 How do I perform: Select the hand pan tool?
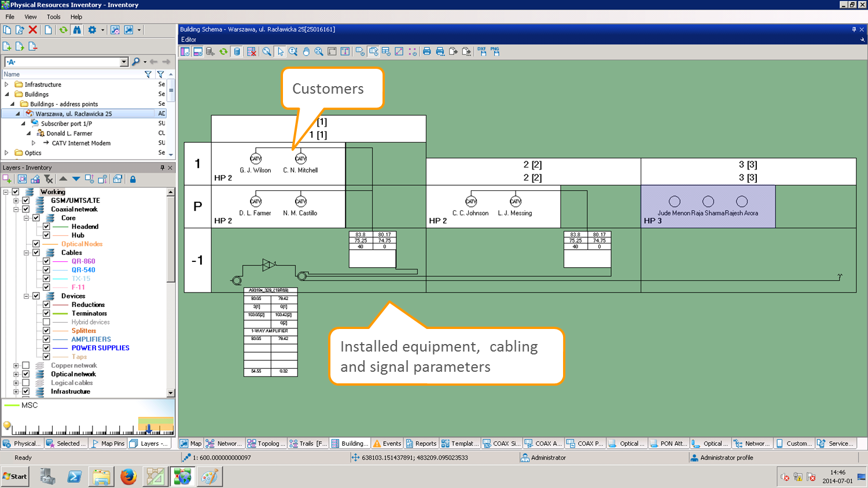[x=306, y=51]
